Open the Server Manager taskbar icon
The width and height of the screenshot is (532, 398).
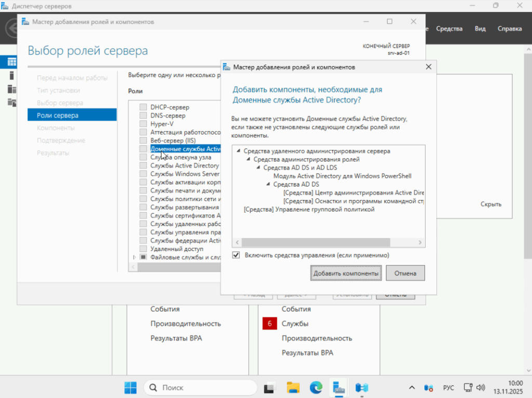point(339,388)
